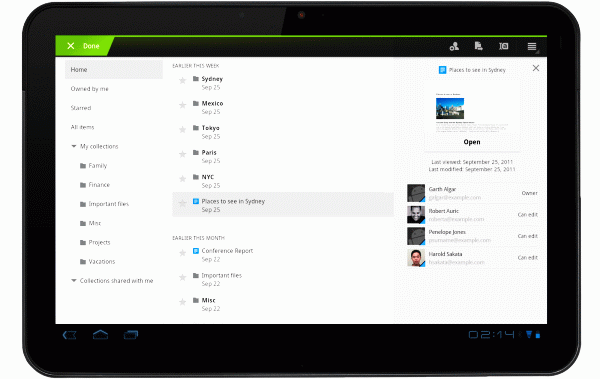Select Starred in the left sidebar
600x379 pixels.
pos(81,108)
